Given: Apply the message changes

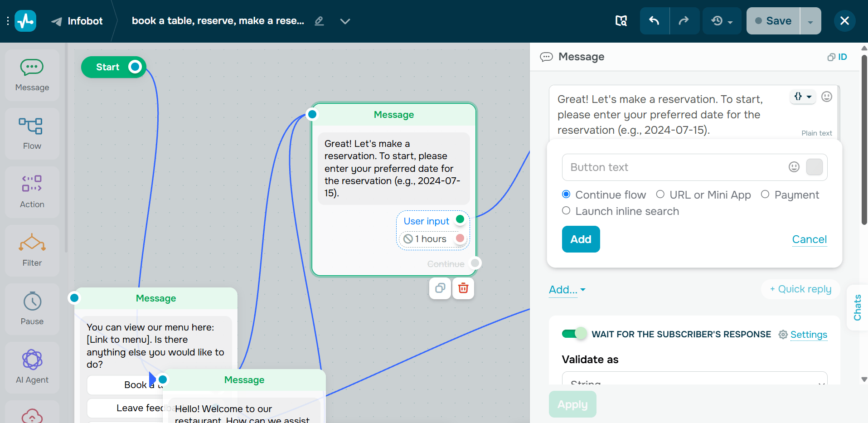Looking at the screenshot, I should point(572,404).
